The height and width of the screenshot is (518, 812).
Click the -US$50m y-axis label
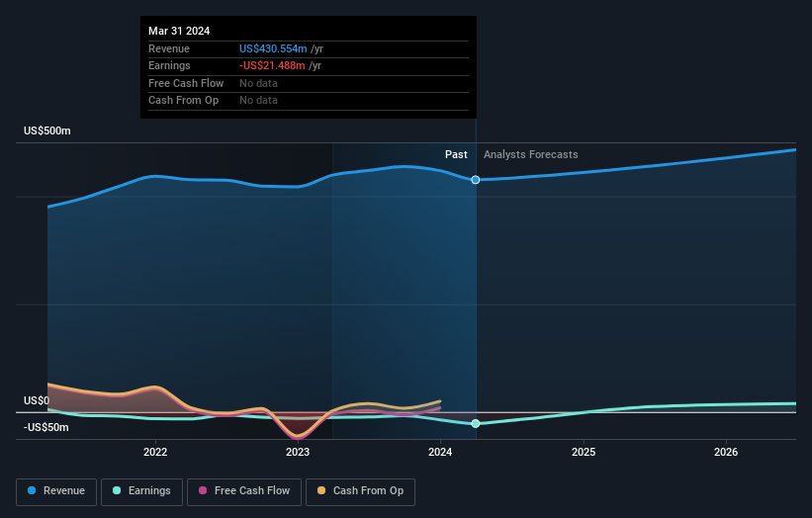click(46, 427)
